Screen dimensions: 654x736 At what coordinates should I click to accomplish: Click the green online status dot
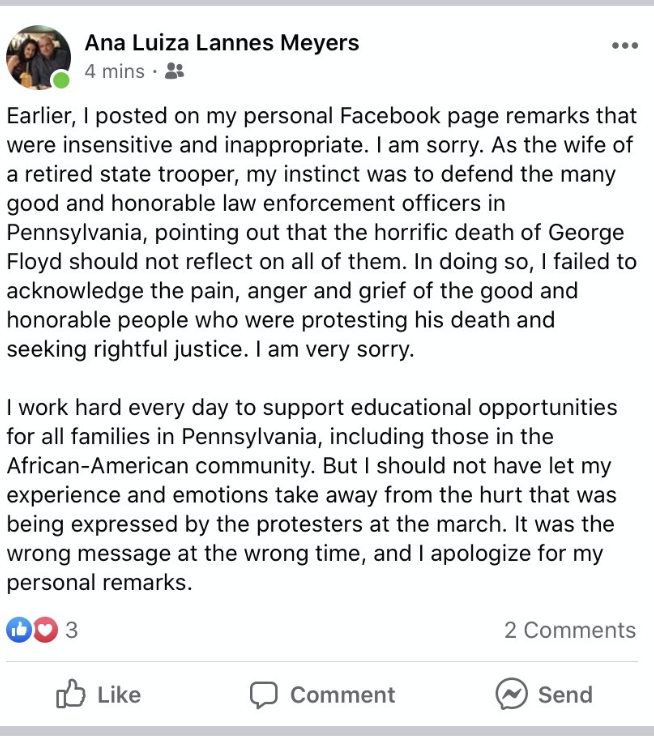[61, 80]
